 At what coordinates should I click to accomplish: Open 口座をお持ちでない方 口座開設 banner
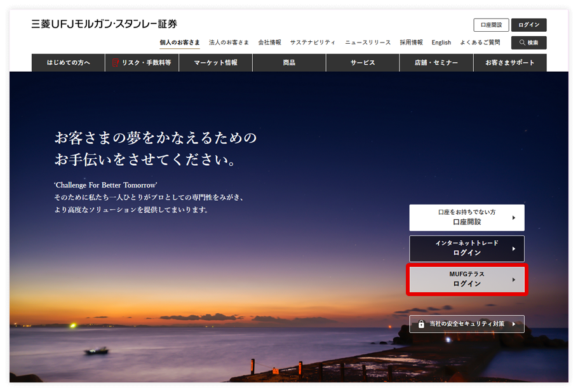(x=467, y=217)
